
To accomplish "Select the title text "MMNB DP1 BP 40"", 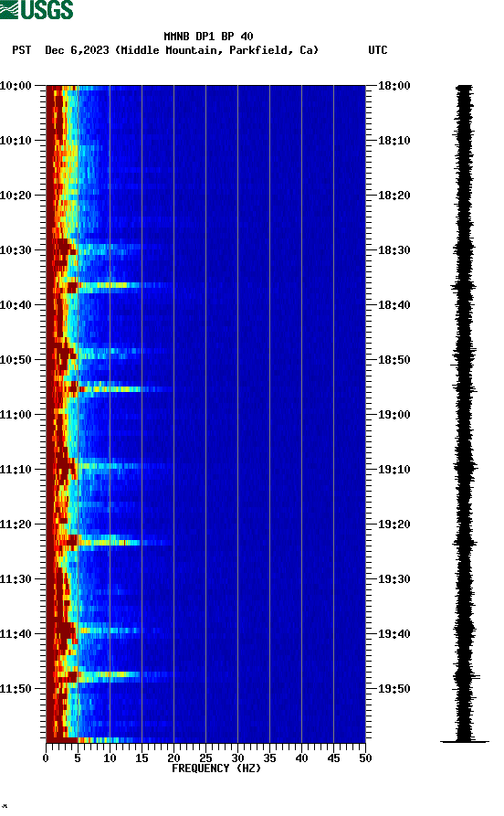I will (x=208, y=37).
